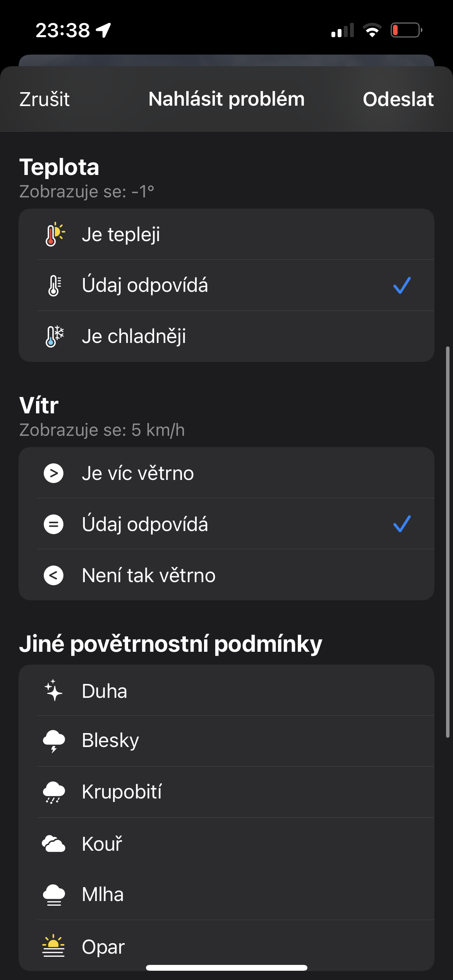Tap the fog cloud icon beside Mlha

tap(54, 894)
